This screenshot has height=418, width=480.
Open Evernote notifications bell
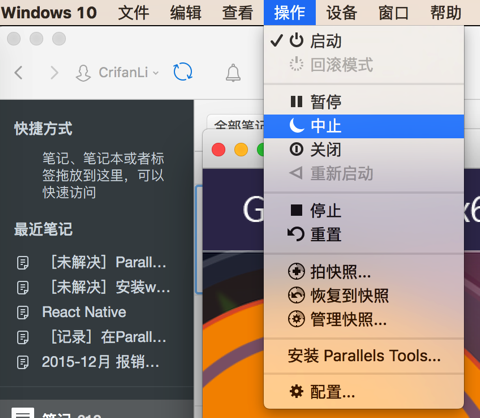(x=233, y=72)
